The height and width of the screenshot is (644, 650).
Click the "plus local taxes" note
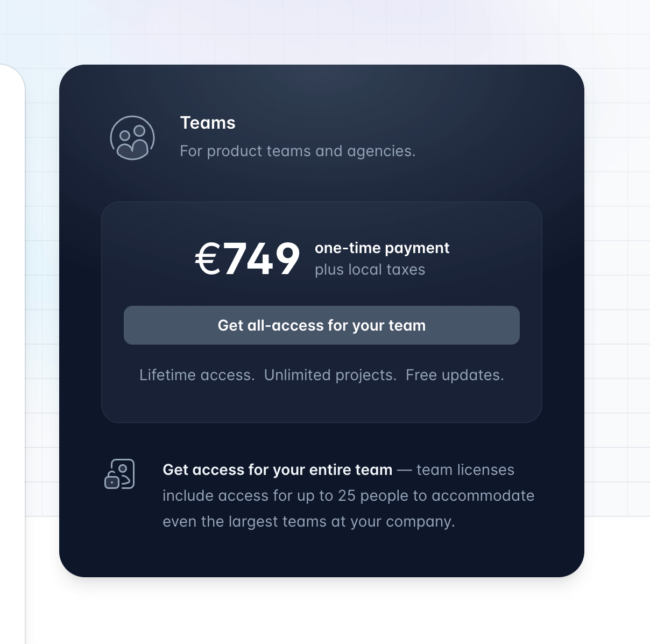[x=370, y=270]
